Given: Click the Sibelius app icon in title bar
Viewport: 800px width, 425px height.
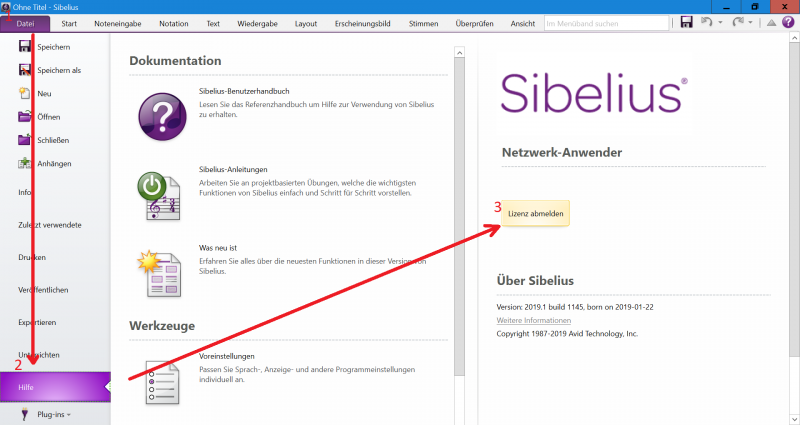Looking at the screenshot, I should pos(6,7).
